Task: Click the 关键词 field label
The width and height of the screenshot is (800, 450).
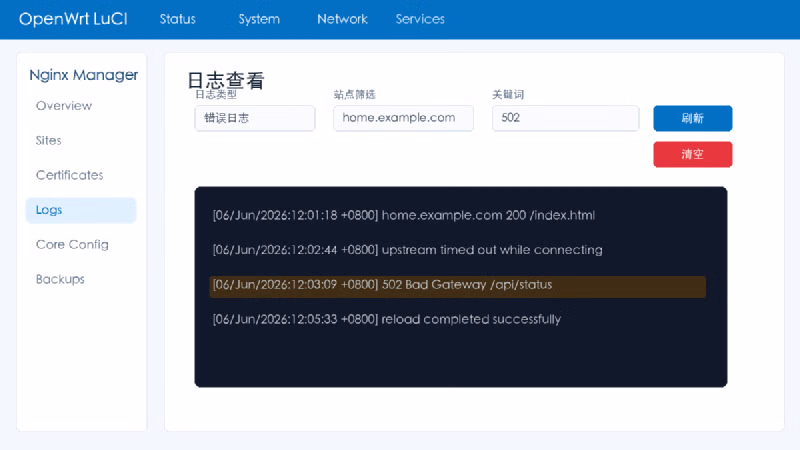Action: pyautogui.click(x=508, y=94)
